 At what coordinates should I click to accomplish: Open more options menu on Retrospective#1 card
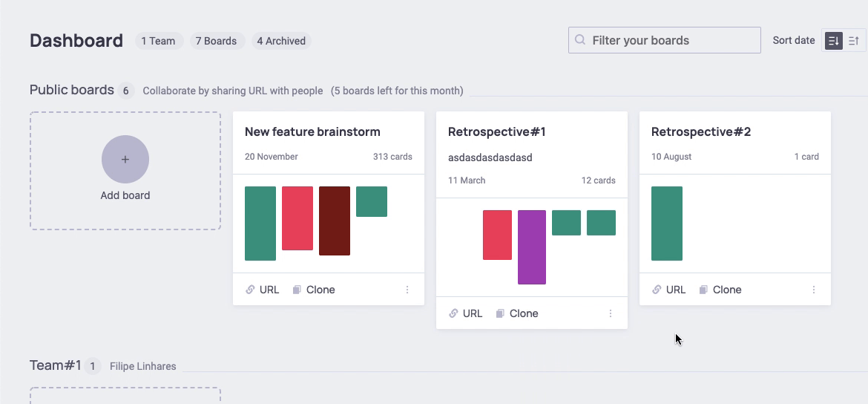click(611, 313)
